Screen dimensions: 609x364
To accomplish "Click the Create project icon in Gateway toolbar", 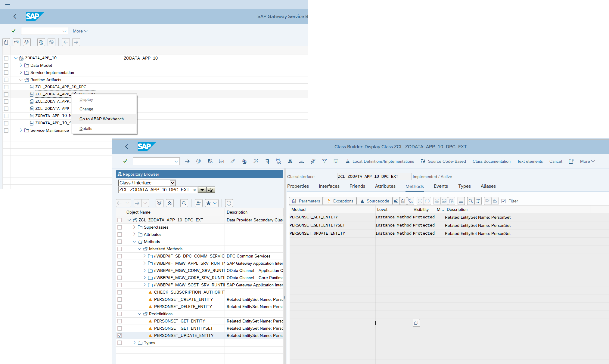I will coord(6,42).
